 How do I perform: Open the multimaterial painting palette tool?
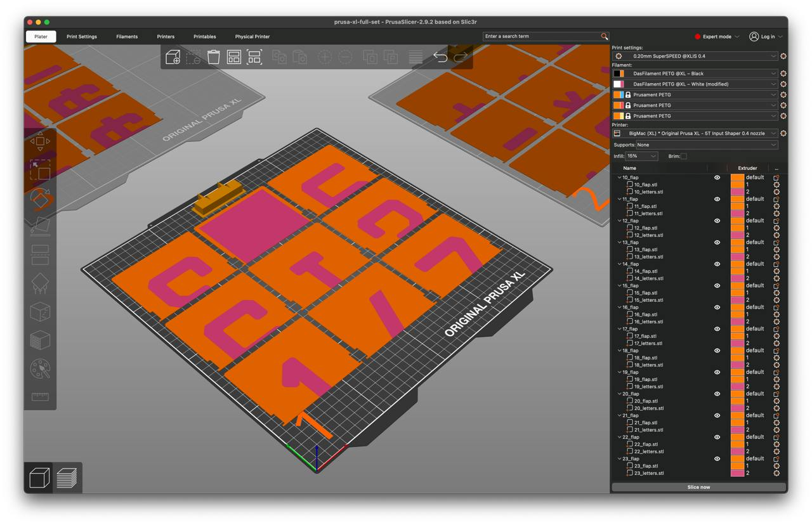tap(40, 368)
